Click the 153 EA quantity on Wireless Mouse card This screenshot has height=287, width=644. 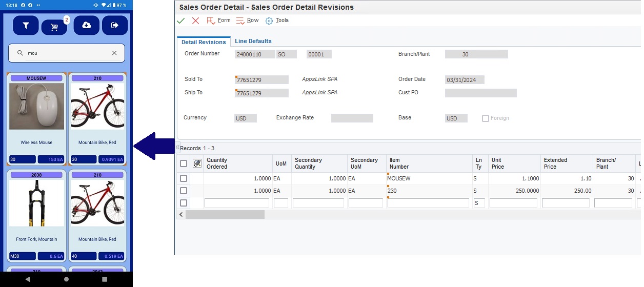click(x=51, y=159)
